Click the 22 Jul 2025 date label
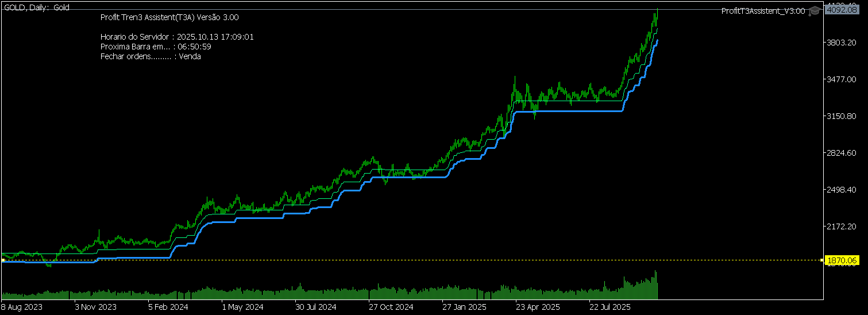Screen dimensions: 868x315 pos(611,307)
